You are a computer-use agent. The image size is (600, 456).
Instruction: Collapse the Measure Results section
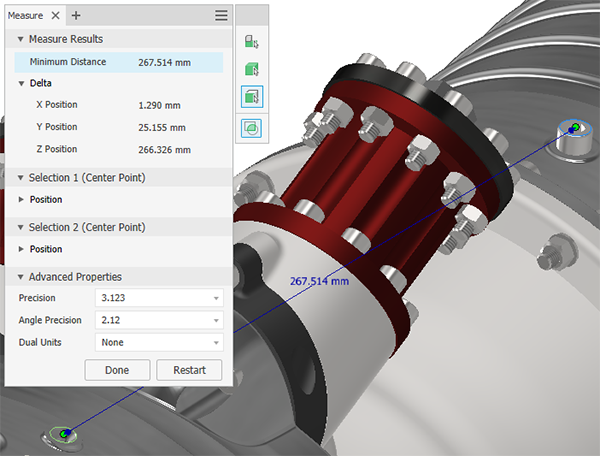(x=21, y=39)
